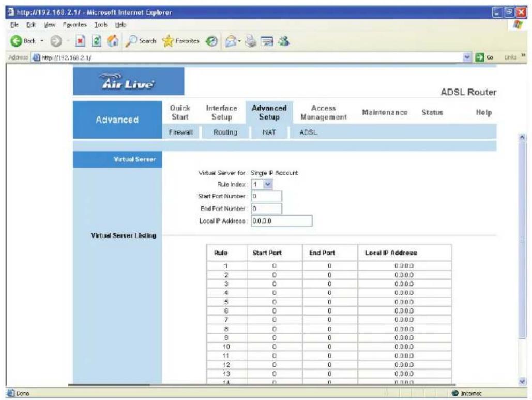
Task: Open the Maintenance tab
Action: (385, 112)
